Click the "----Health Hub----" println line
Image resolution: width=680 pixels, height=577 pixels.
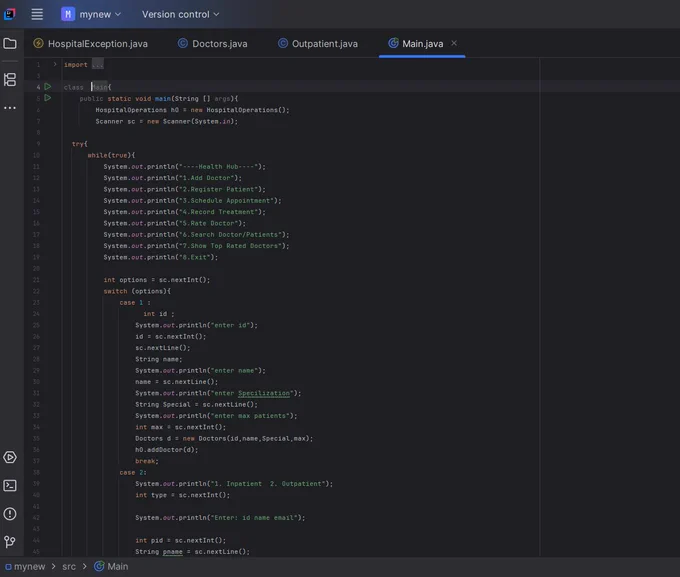click(x=184, y=167)
